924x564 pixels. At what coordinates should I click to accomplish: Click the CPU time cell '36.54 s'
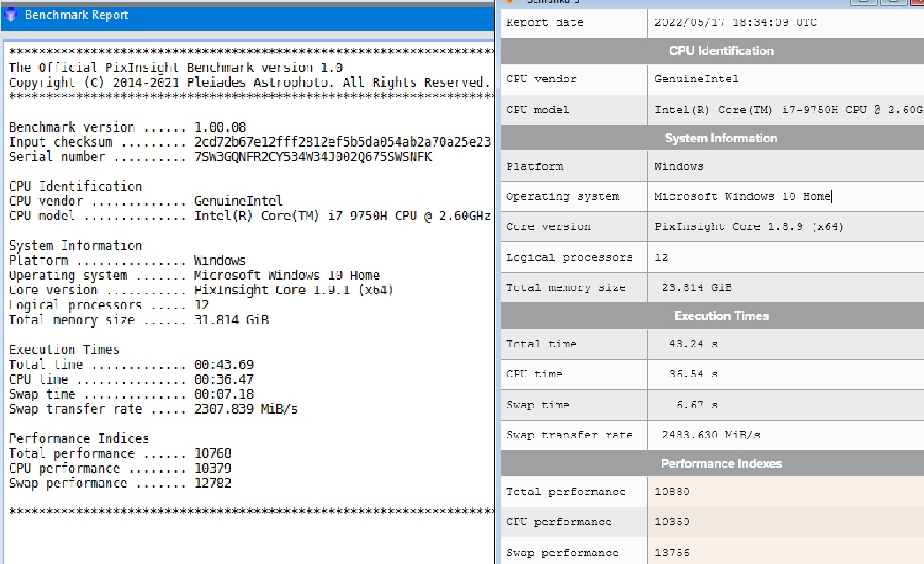[785, 374]
